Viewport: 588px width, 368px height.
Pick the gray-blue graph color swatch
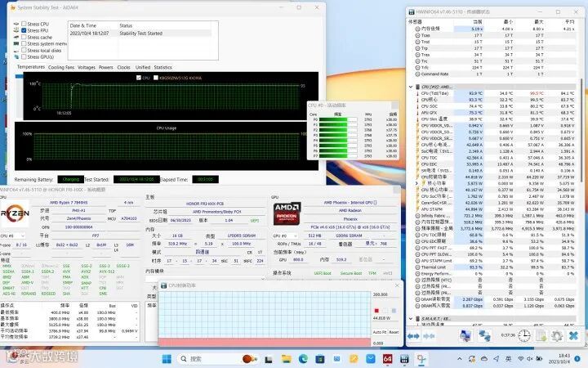click(394, 311)
